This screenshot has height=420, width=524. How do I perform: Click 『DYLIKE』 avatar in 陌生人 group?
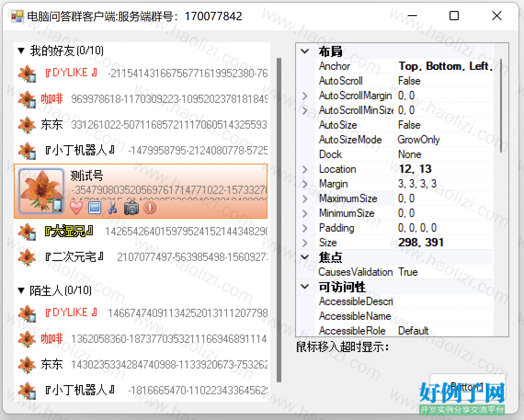click(x=27, y=313)
